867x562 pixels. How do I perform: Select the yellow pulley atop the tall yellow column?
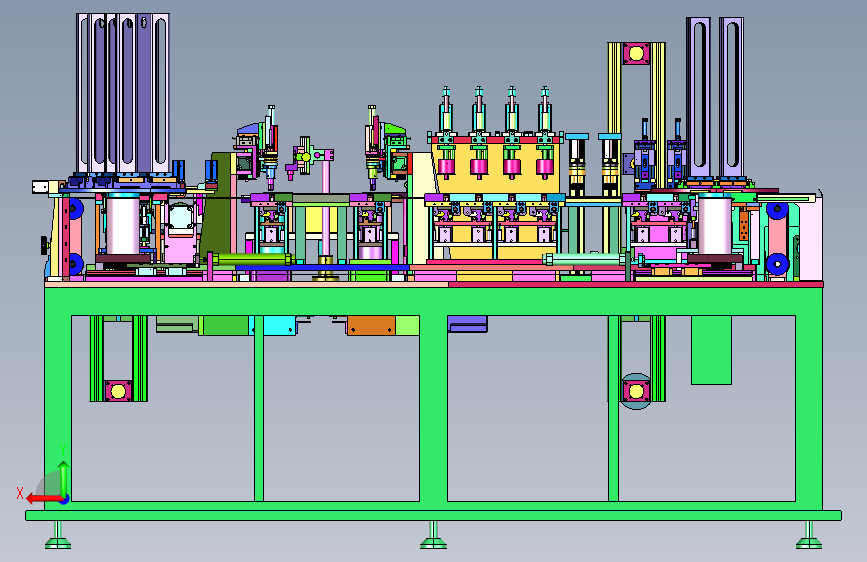click(x=636, y=54)
